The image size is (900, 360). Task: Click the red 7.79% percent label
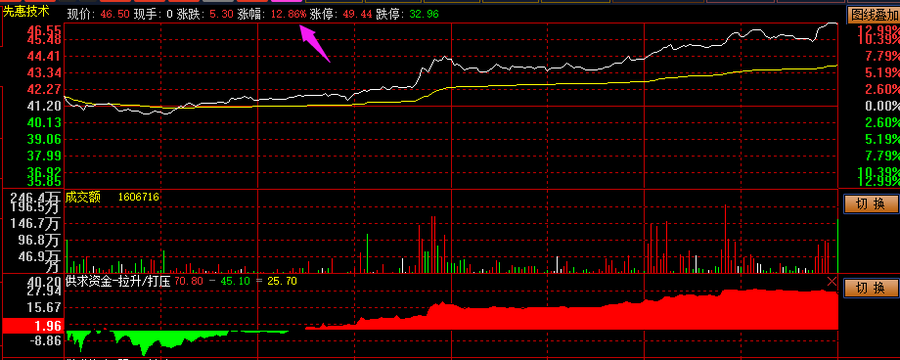[x=883, y=56]
